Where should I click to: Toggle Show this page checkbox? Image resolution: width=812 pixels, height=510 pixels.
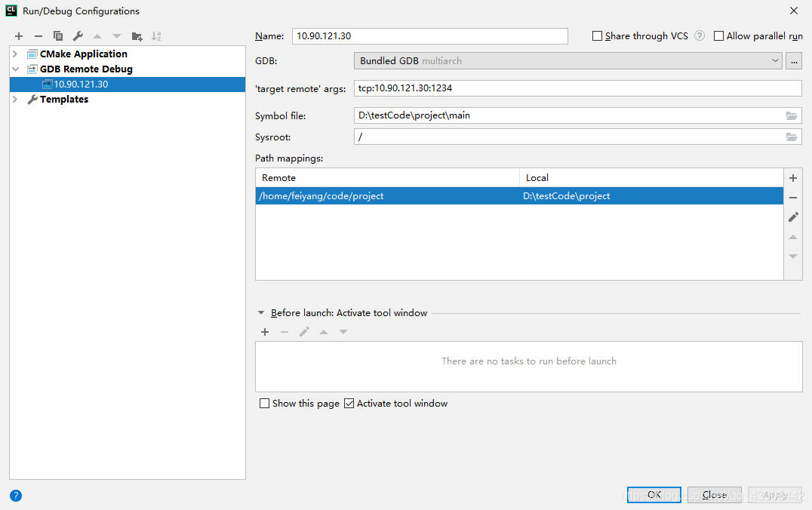coord(265,404)
